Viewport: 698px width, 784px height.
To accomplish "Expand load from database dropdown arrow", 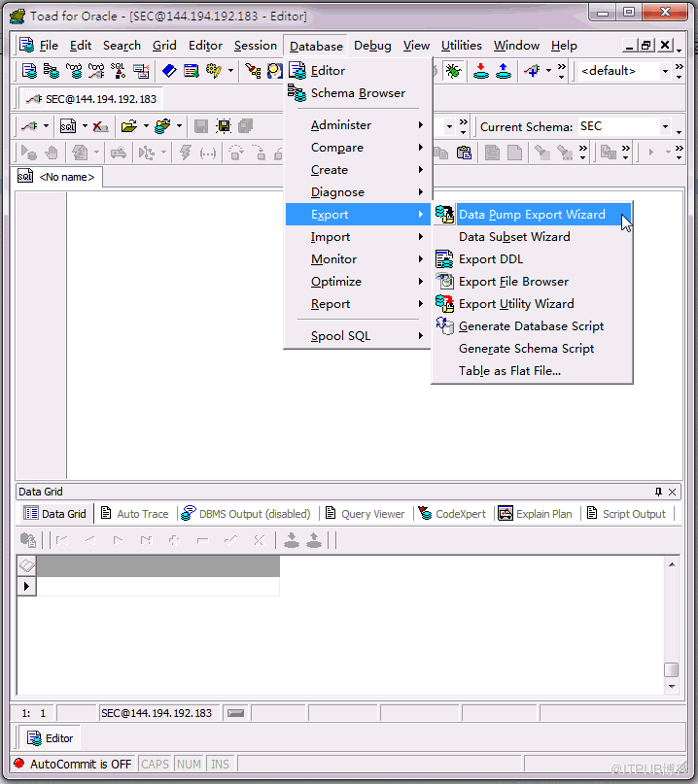I will coord(179,126).
